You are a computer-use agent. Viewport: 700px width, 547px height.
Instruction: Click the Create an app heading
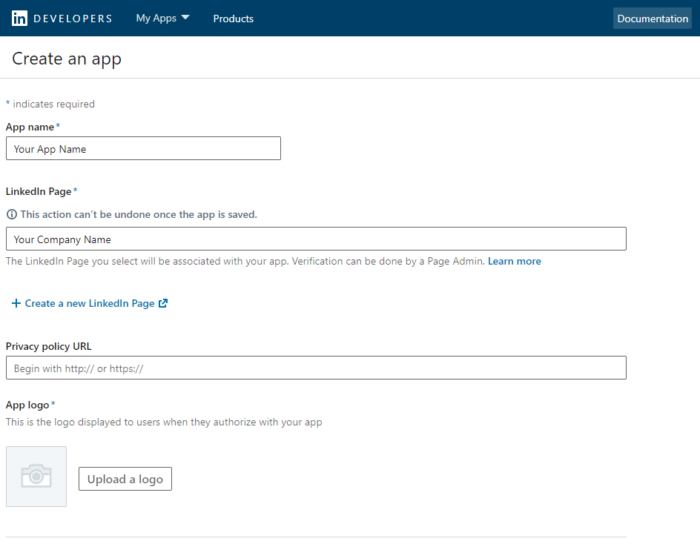(67, 59)
